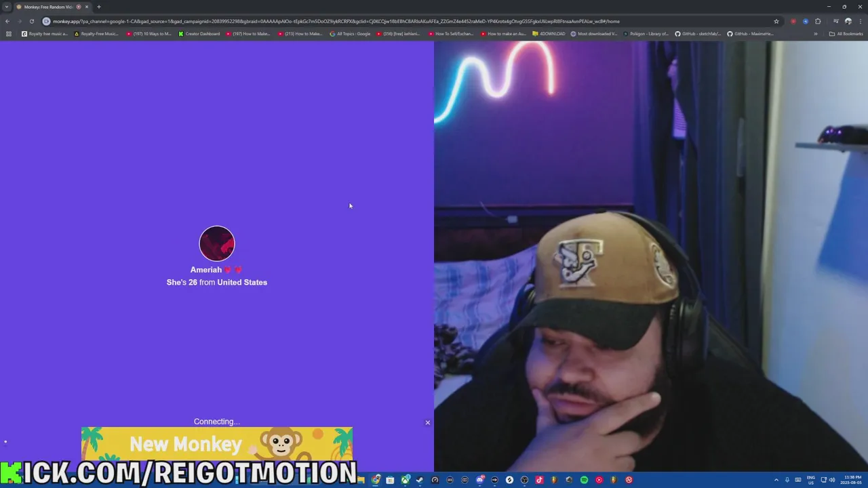Close the New Monkey banner ad
The height and width of the screenshot is (488, 868).
[x=428, y=422]
